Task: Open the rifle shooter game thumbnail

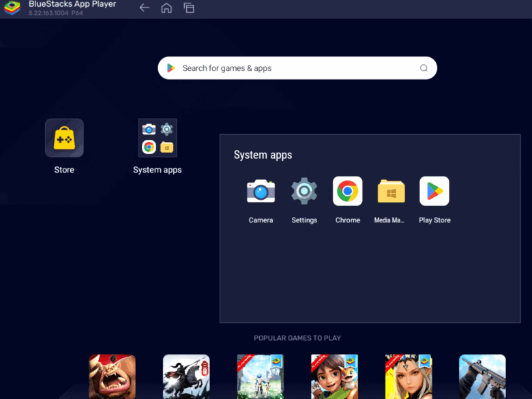Action: tap(482, 376)
